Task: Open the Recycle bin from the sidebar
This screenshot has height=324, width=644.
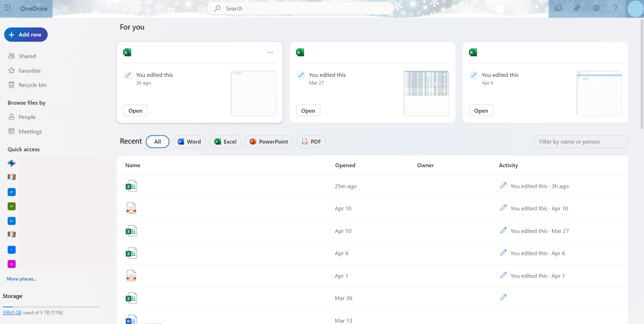Action: [31, 85]
